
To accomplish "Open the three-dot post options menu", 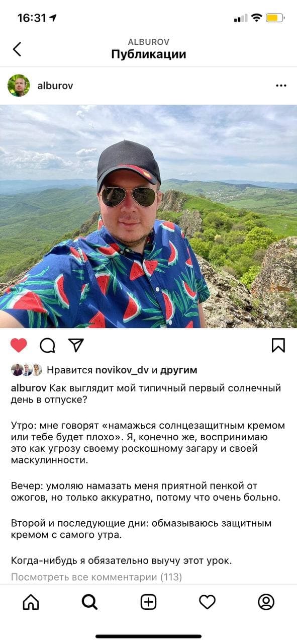I will (x=281, y=86).
